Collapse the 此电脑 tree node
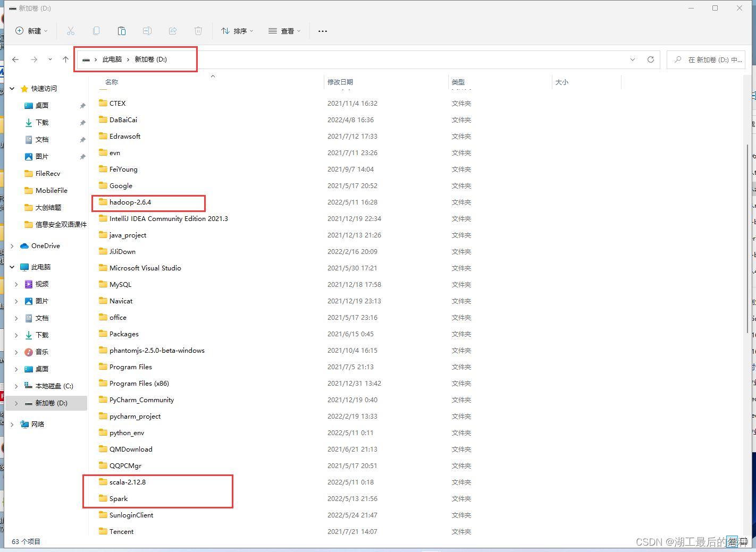756x552 pixels. click(12, 267)
